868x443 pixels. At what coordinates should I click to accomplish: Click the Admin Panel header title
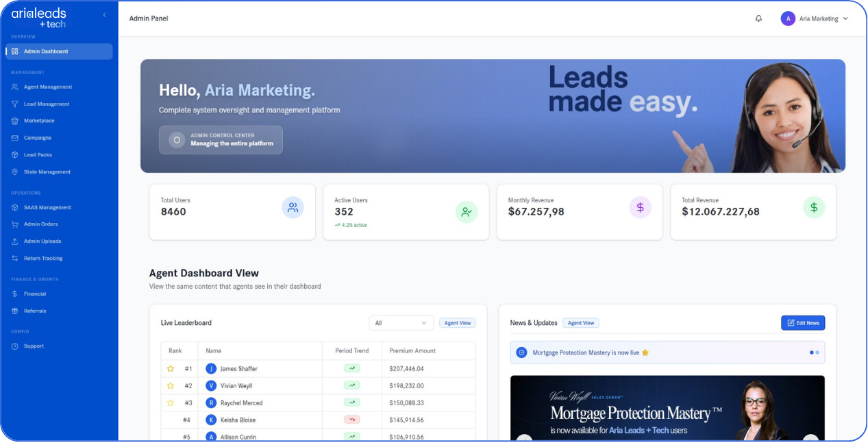tap(149, 19)
